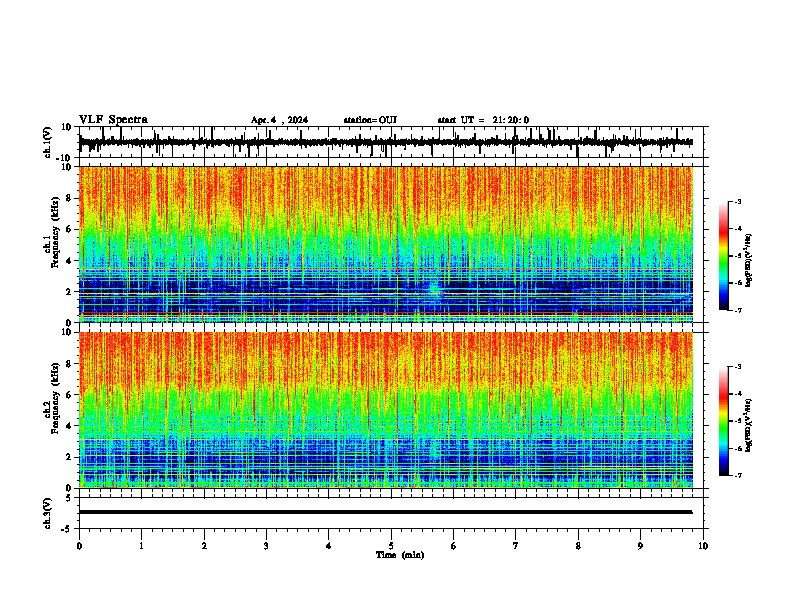Click time axis tick label "2"
792x612 pixels.
click(x=204, y=546)
